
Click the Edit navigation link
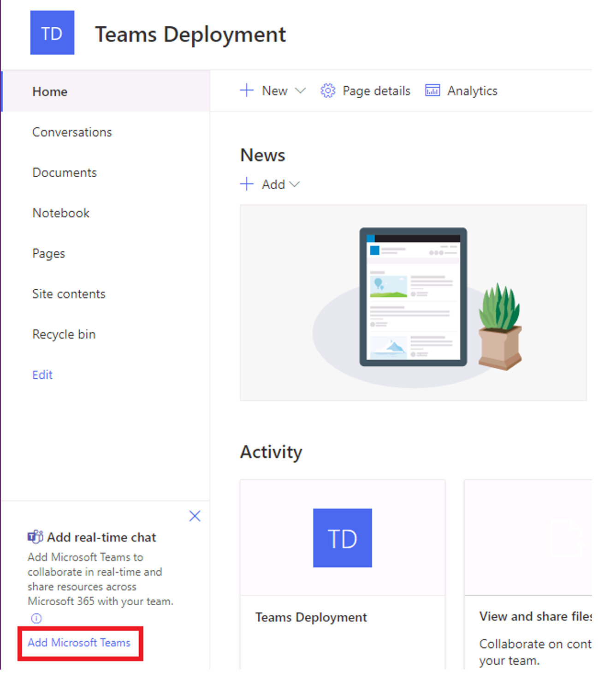[42, 375]
